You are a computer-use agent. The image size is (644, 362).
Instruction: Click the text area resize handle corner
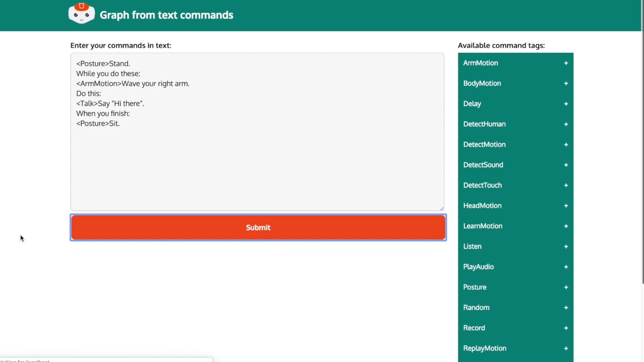pos(442,209)
